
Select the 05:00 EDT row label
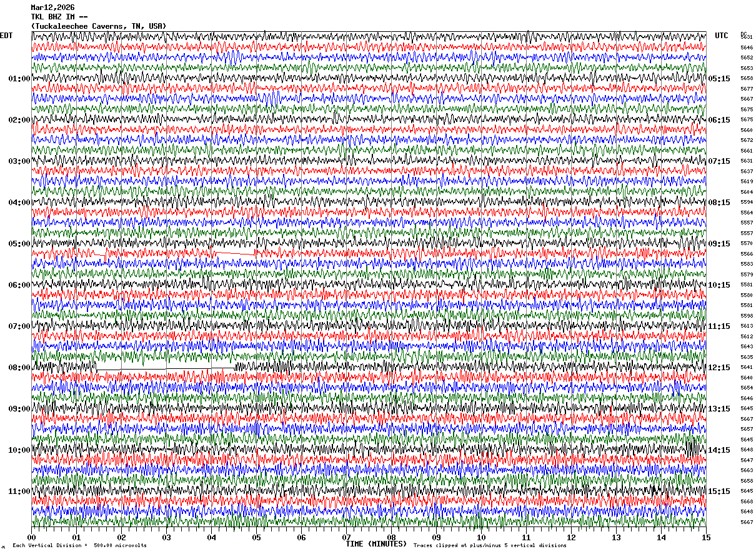pos(19,244)
